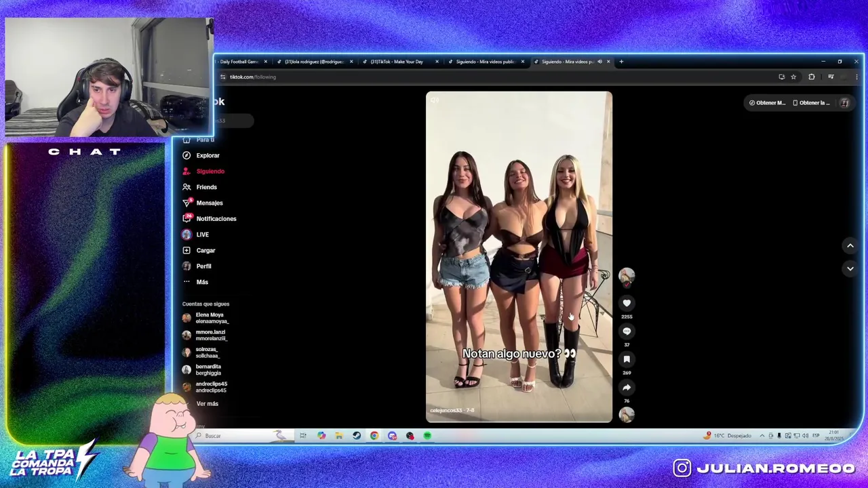Open Chrome media control icon

tap(831, 77)
